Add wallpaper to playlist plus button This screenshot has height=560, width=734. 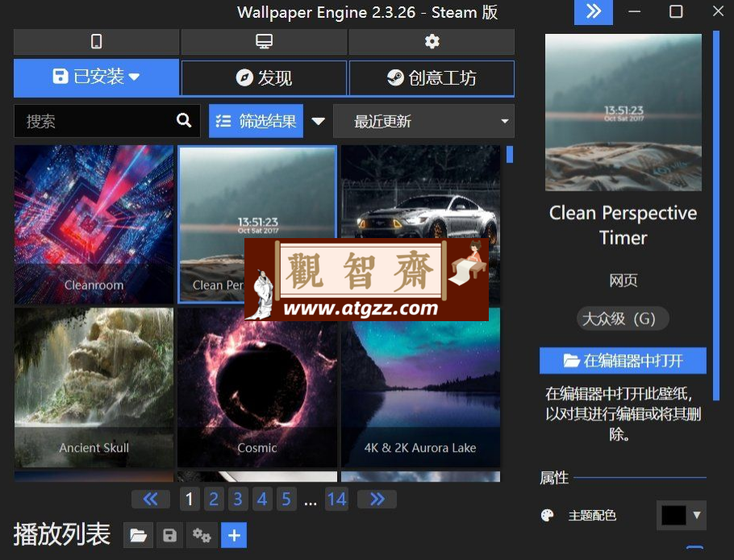[234, 535]
